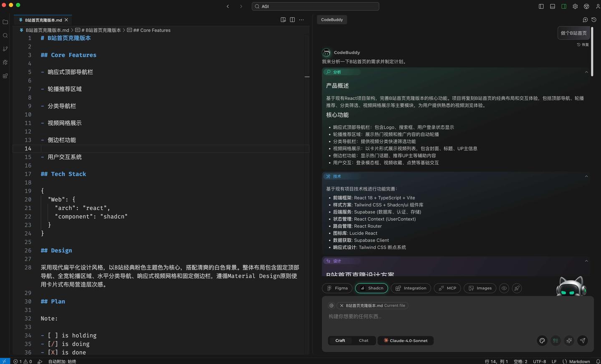Open the Source Control view icon

(5, 49)
